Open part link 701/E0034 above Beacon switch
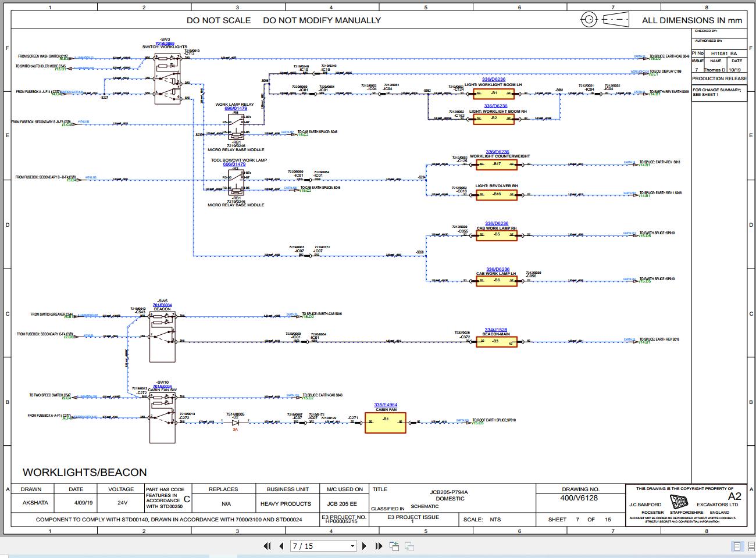The height and width of the screenshot is (558, 756). [x=162, y=305]
